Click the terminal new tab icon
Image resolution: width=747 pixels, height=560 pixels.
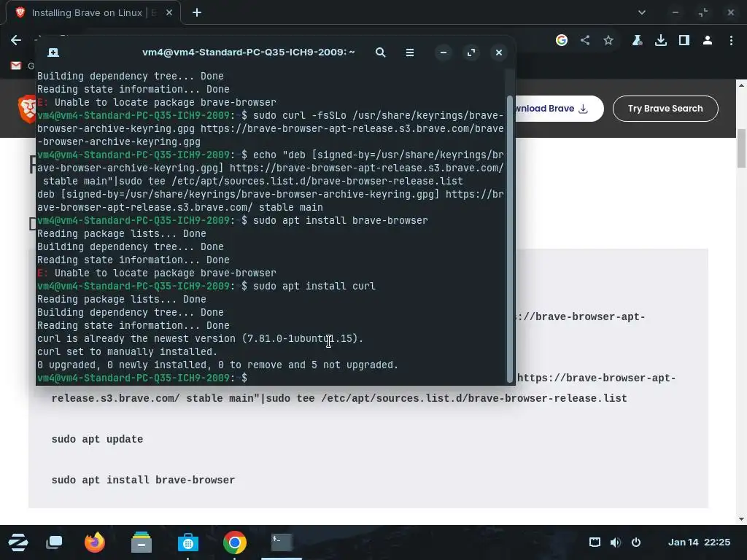53,52
